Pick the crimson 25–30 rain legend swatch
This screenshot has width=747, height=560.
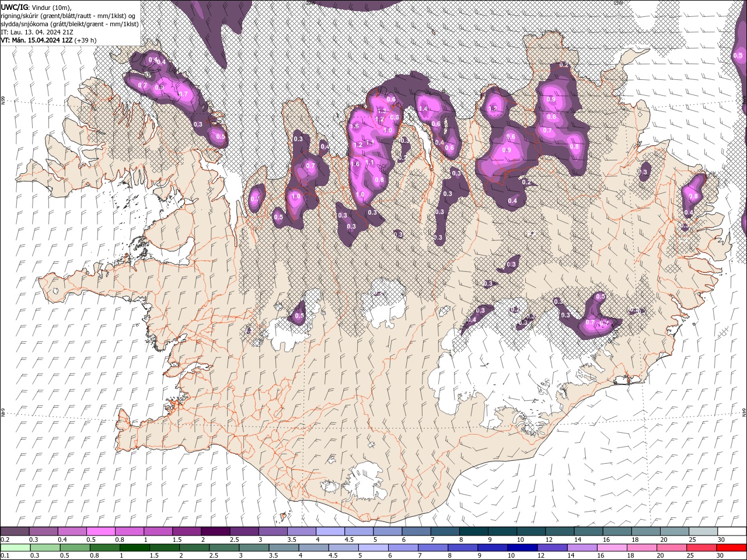[x=701, y=548]
